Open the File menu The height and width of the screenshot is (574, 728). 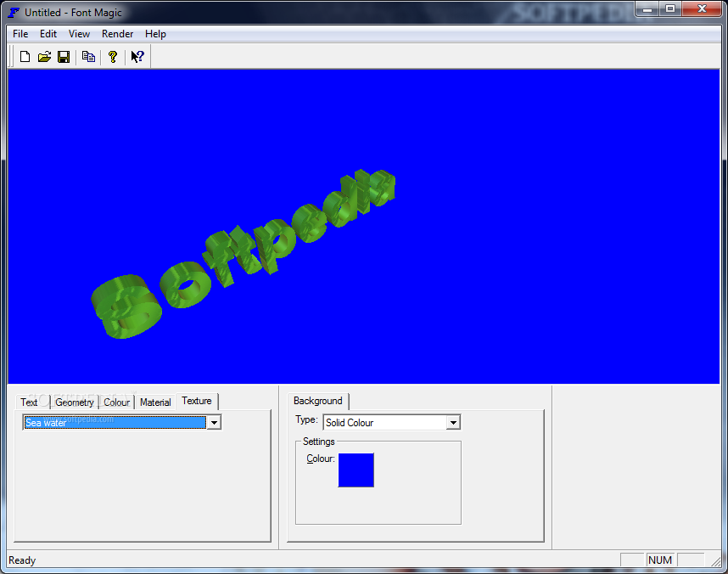point(20,34)
